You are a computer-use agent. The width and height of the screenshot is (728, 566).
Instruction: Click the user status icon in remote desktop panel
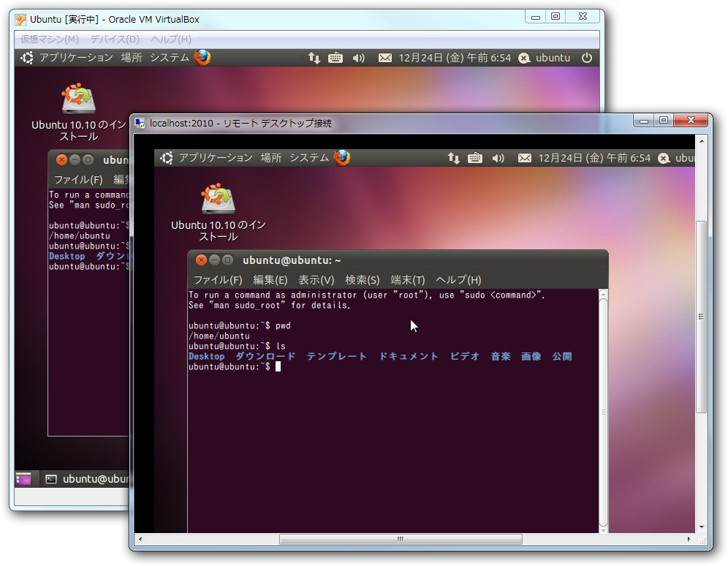pyautogui.click(x=664, y=159)
